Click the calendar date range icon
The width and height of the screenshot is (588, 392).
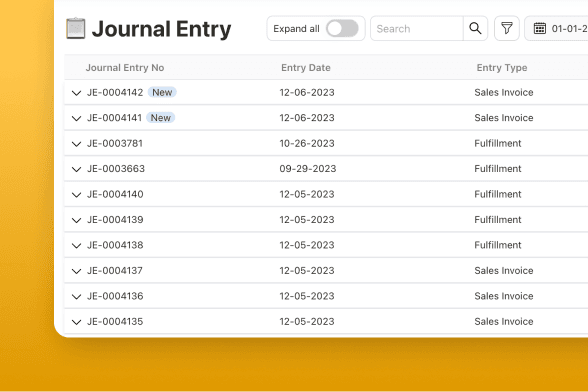[x=540, y=29]
